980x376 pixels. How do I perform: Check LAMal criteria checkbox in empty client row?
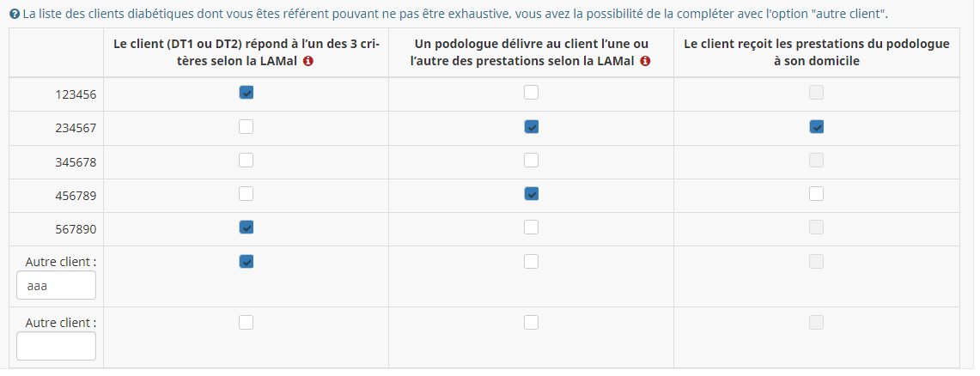pyautogui.click(x=247, y=323)
